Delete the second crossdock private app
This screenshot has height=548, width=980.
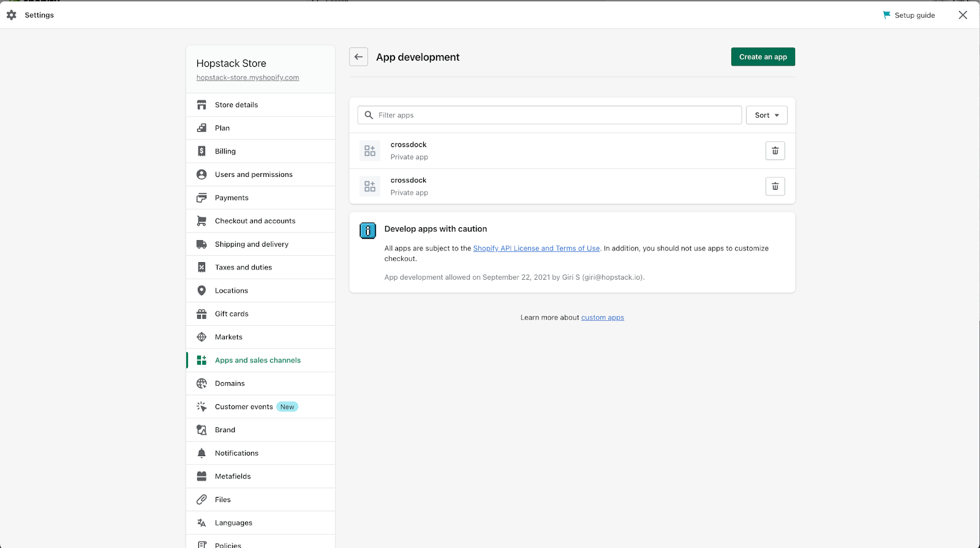point(775,186)
